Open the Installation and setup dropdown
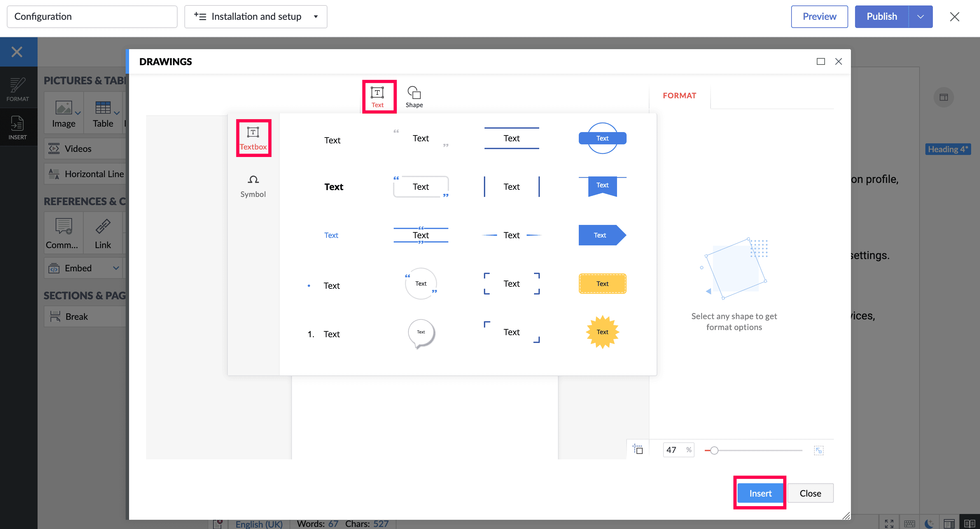The width and height of the screenshot is (980, 529). (x=256, y=17)
